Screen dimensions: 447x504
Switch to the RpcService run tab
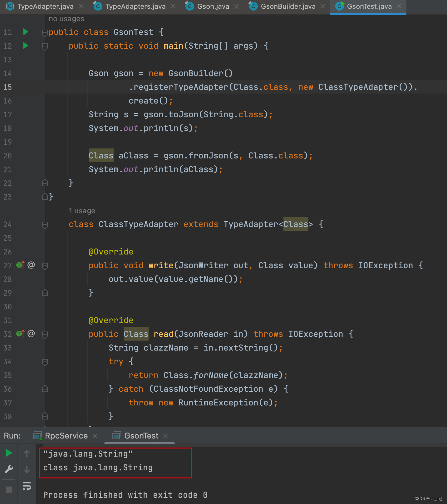click(66, 436)
